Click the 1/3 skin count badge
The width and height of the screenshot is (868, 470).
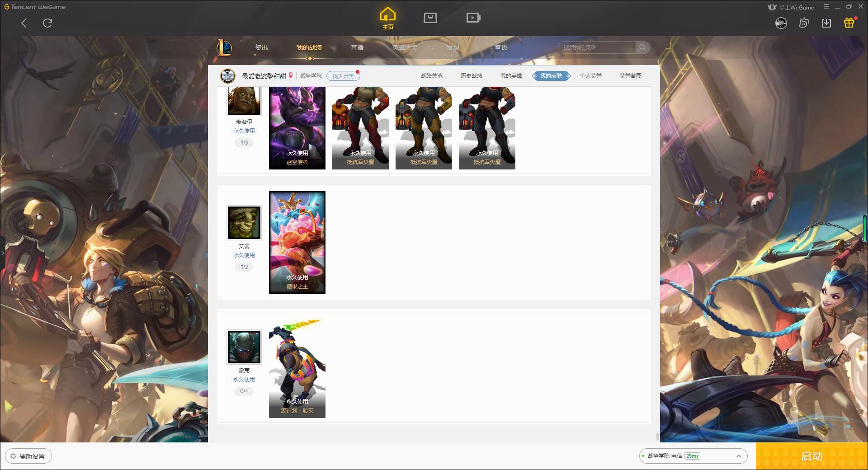pos(244,143)
